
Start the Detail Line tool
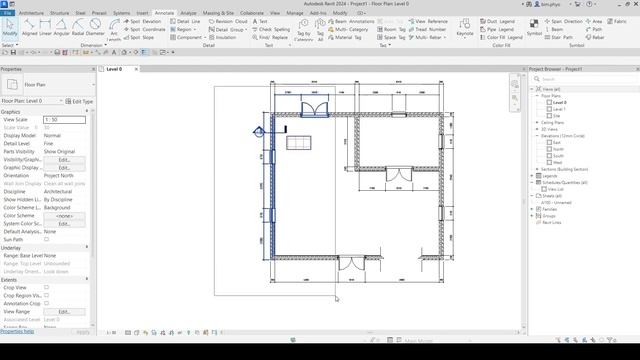tap(185, 21)
